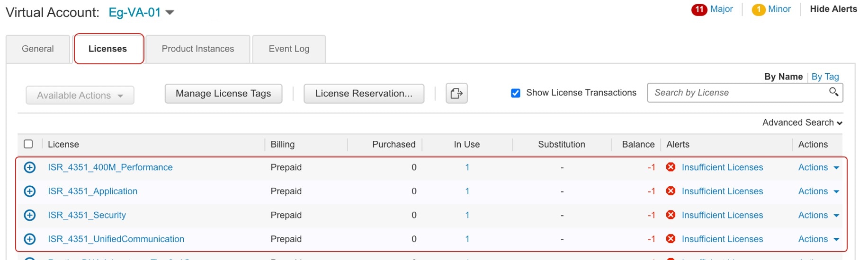The height and width of the screenshot is (260, 868).
Task: Select the By Name view
Action: point(783,77)
